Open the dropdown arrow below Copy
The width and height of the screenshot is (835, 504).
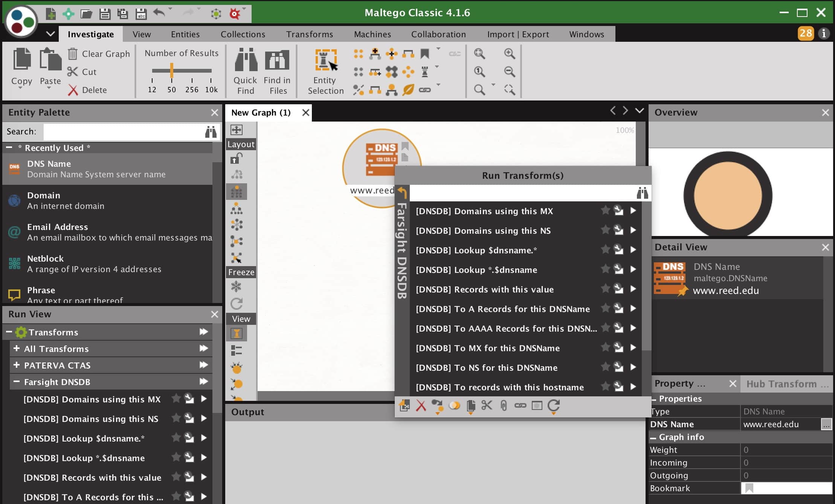[20, 88]
